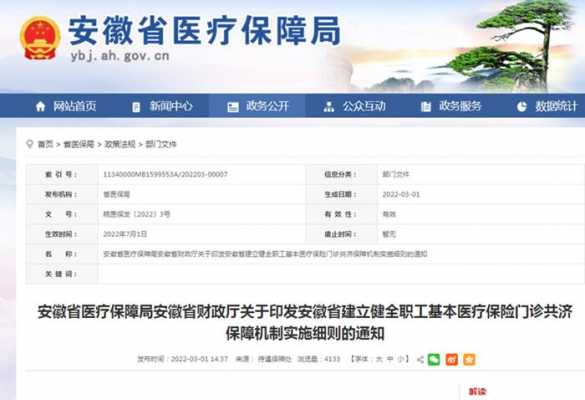Open the 新闻中心 navigation tab
Image resolution: width=585 pixels, height=400 pixels.
161,106
